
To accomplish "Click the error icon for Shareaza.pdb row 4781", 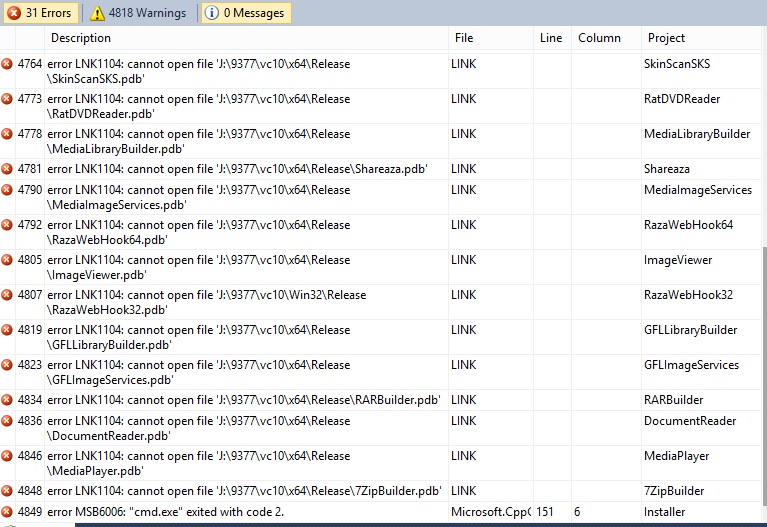I will 7,169.
